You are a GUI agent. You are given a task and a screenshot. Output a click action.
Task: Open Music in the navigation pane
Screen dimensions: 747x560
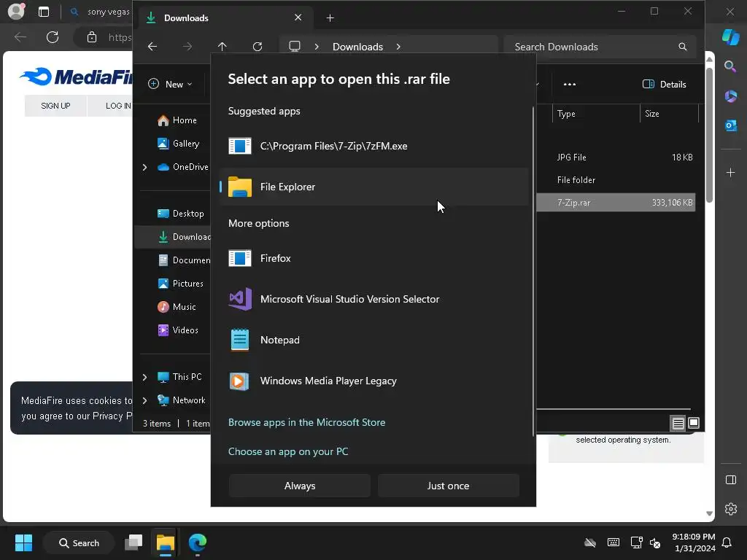coord(177,307)
